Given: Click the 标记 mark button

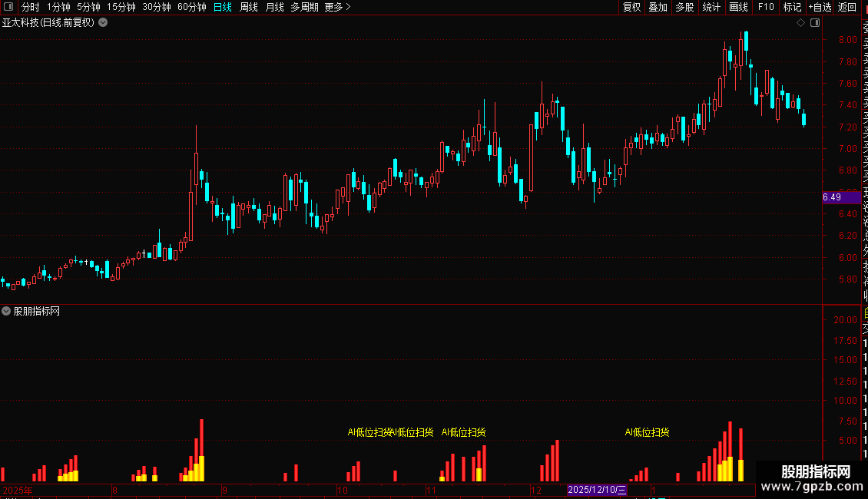Looking at the screenshot, I should [792, 7].
